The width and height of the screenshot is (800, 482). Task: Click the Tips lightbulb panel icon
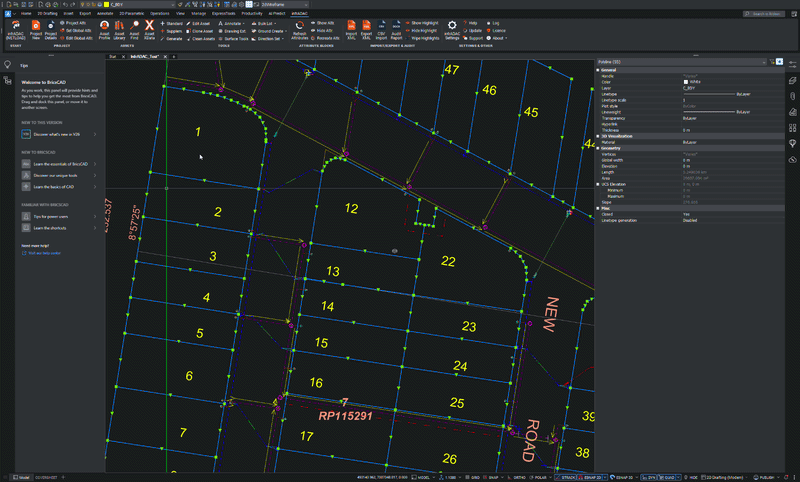[7, 65]
